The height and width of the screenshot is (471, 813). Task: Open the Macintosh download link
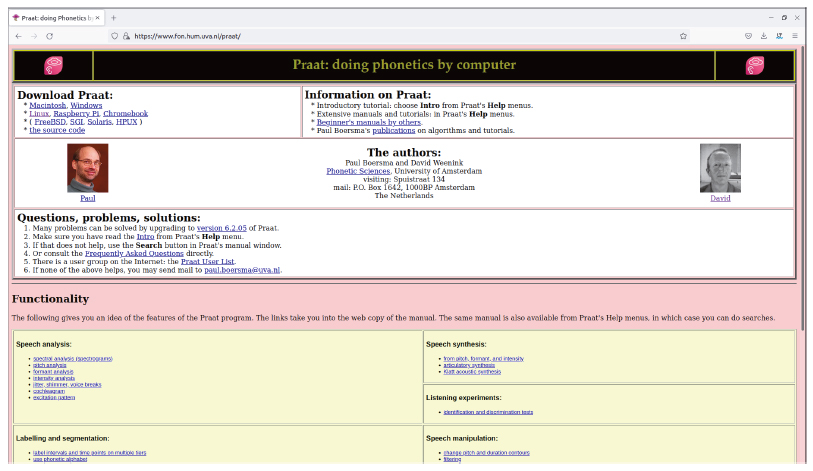(x=47, y=105)
